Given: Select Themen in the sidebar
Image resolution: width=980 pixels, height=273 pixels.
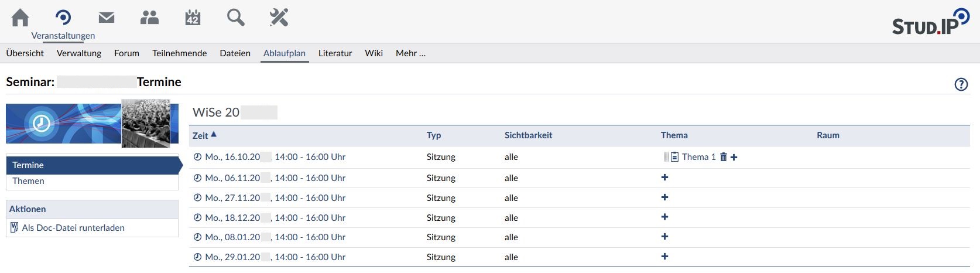Looking at the screenshot, I should (28, 181).
